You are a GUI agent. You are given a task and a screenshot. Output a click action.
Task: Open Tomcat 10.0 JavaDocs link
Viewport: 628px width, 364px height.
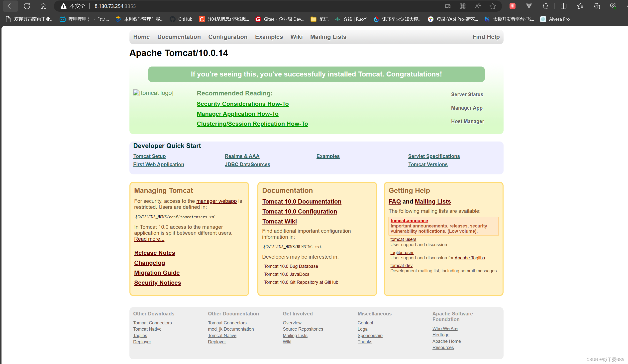[287, 274]
